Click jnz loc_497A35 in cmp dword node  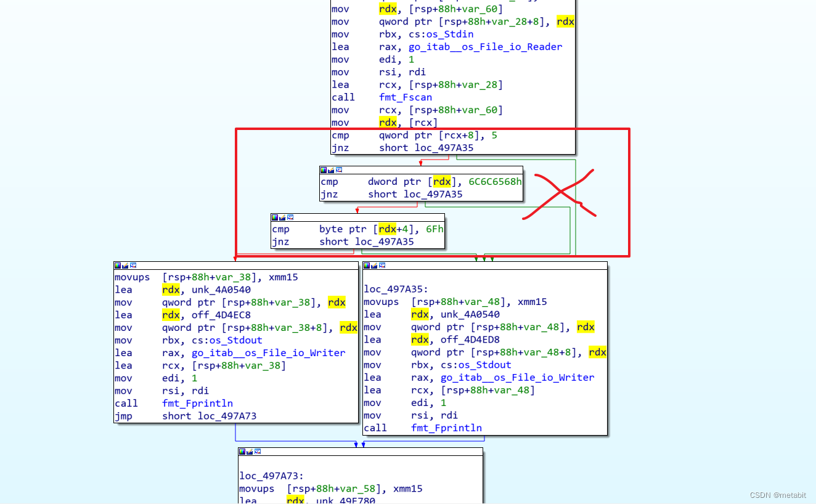(391, 194)
